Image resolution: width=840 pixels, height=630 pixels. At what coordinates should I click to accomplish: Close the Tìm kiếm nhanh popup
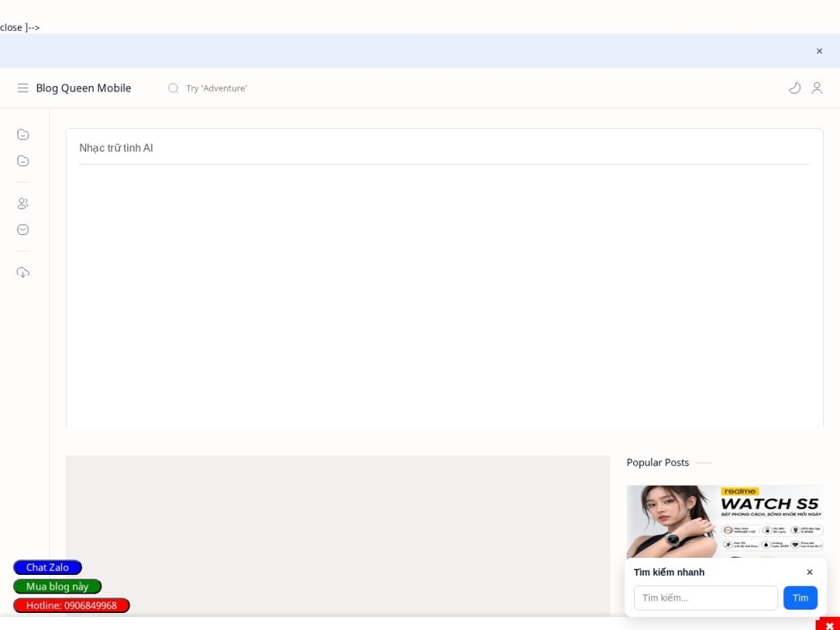(x=809, y=572)
